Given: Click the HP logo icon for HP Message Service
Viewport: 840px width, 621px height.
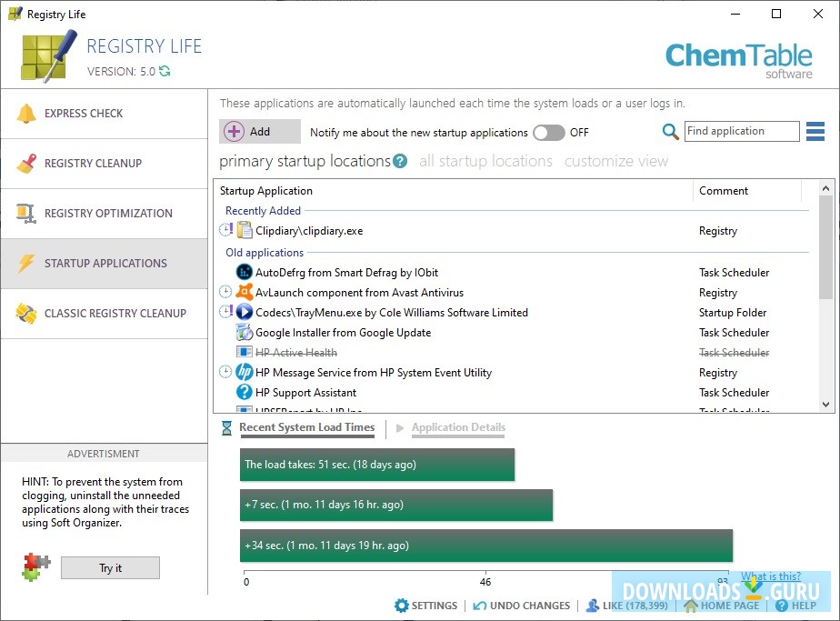Looking at the screenshot, I should 245,372.
